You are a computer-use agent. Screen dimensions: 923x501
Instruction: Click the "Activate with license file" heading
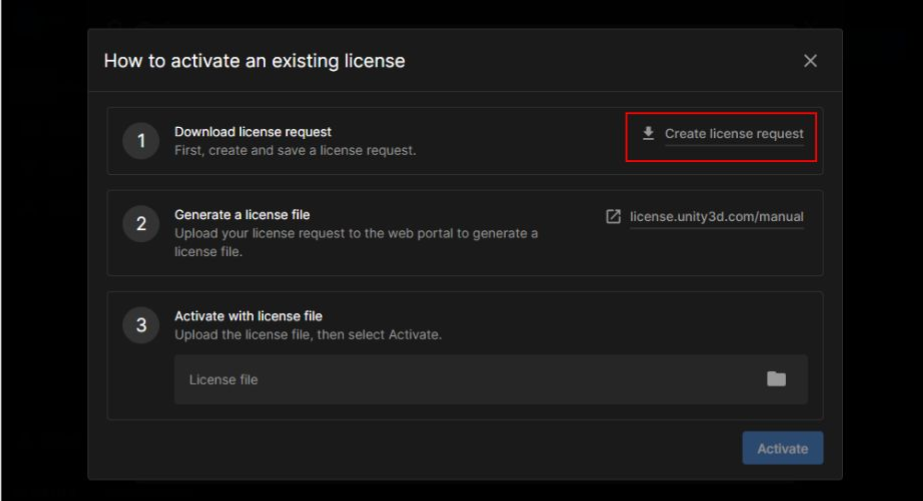point(248,316)
